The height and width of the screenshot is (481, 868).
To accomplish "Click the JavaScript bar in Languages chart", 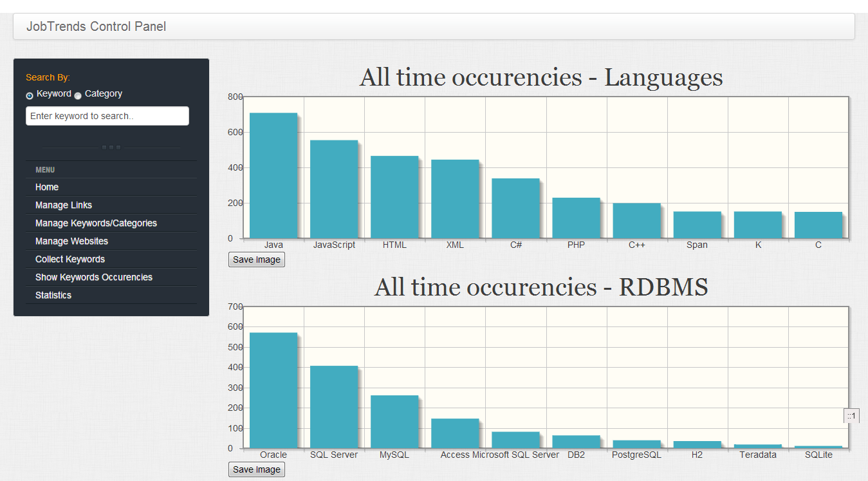I will pos(334,189).
